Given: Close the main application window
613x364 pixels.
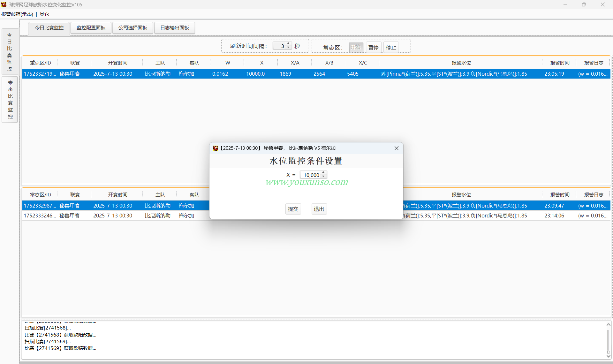Looking at the screenshot, I should tap(603, 4).
